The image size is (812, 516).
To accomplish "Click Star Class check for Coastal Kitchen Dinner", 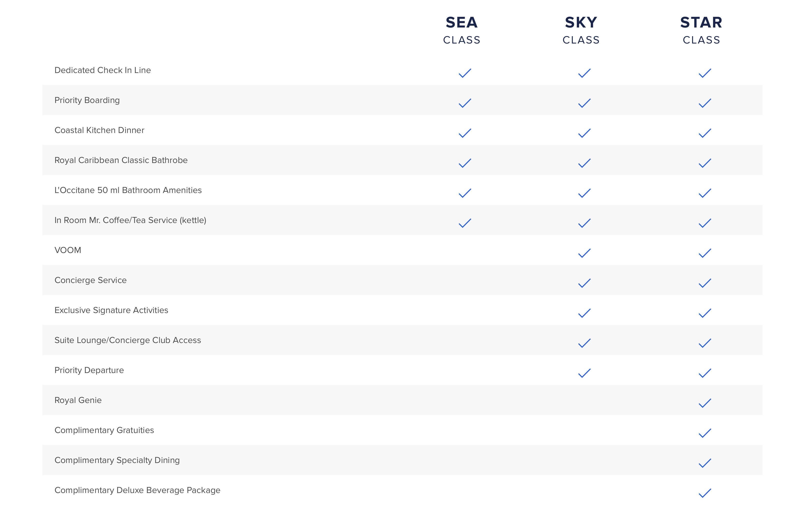I will tap(705, 133).
